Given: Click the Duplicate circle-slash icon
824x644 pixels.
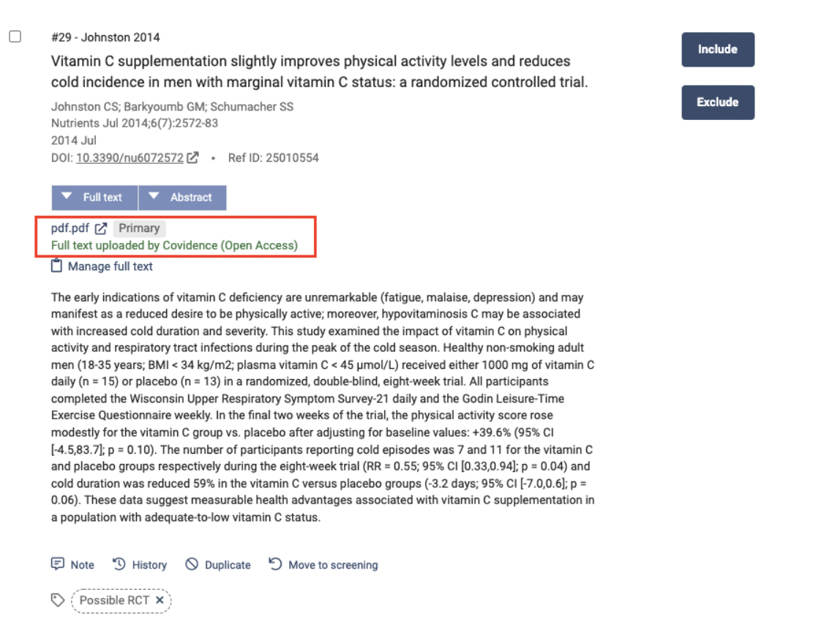Looking at the screenshot, I should pos(192,564).
